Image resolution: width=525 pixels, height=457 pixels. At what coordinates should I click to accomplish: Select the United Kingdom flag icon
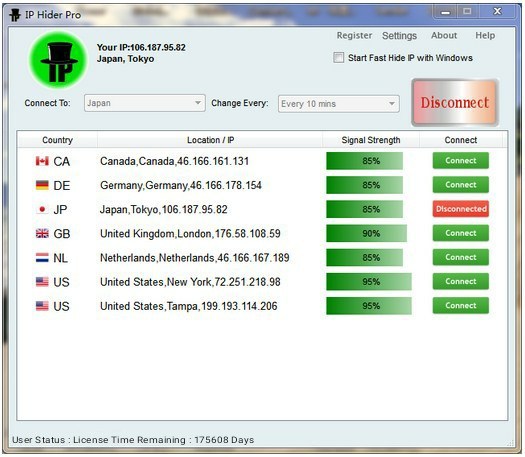(42, 233)
